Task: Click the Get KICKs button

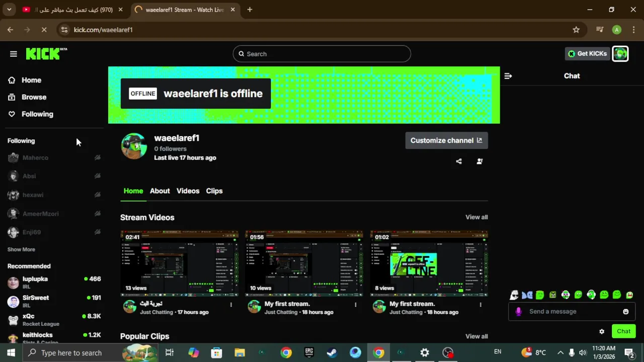Action: [x=587, y=54]
